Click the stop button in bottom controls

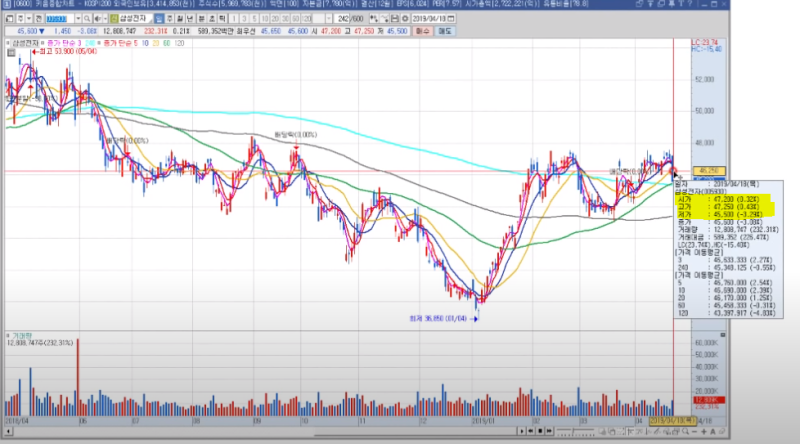pos(540,431)
